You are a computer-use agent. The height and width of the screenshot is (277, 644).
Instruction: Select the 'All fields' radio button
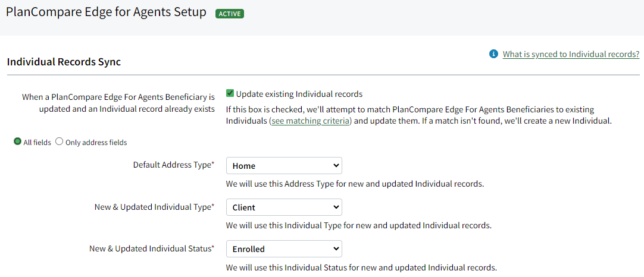tap(18, 141)
